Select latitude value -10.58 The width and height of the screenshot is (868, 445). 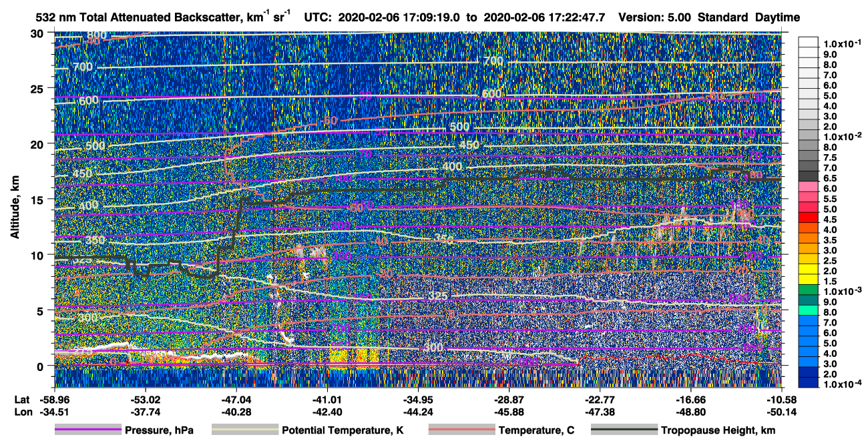click(782, 400)
